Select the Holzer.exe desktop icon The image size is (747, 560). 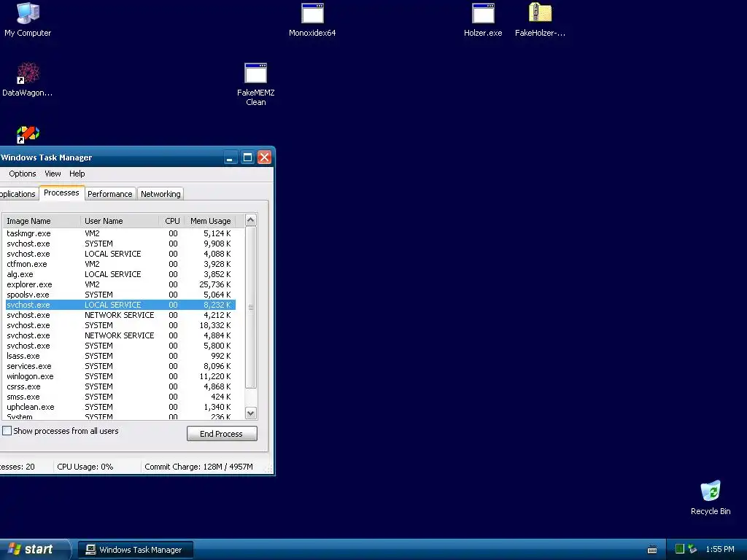coord(483,20)
